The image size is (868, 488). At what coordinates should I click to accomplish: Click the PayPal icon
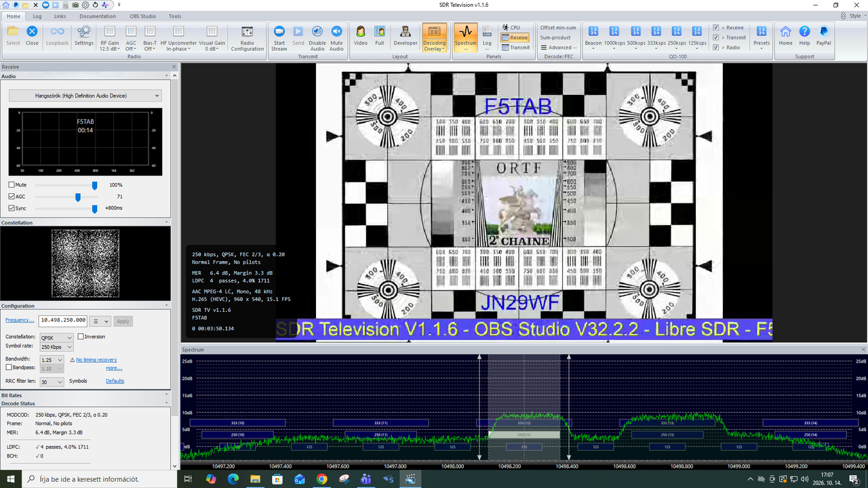[x=823, y=35]
